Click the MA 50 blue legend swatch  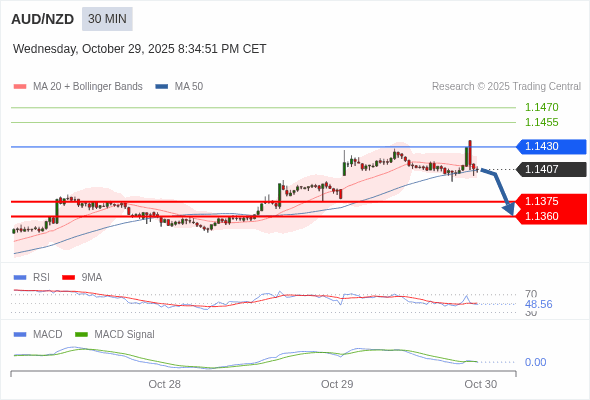point(162,87)
